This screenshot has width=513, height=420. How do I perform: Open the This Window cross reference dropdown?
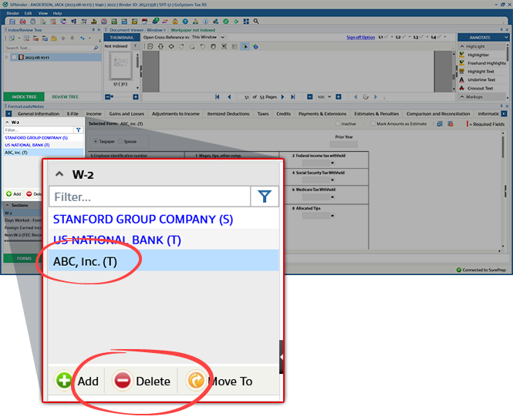[223, 37]
